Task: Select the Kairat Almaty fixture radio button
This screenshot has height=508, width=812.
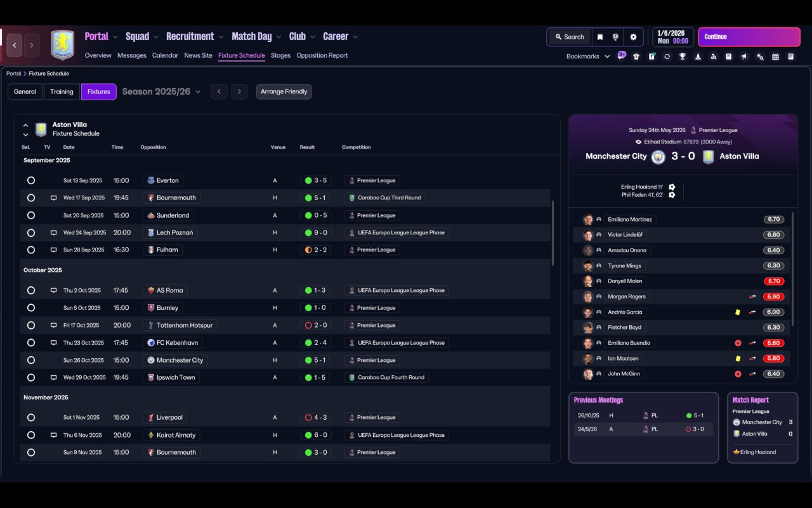Action: click(31, 435)
